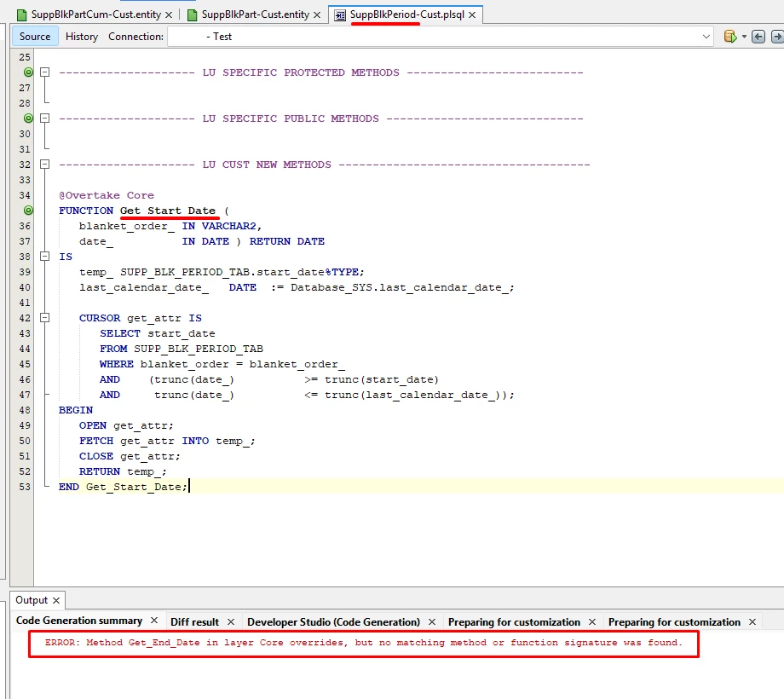The image size is (784, 699).
Task: Open the Connection dropdown
Action: 440,37
